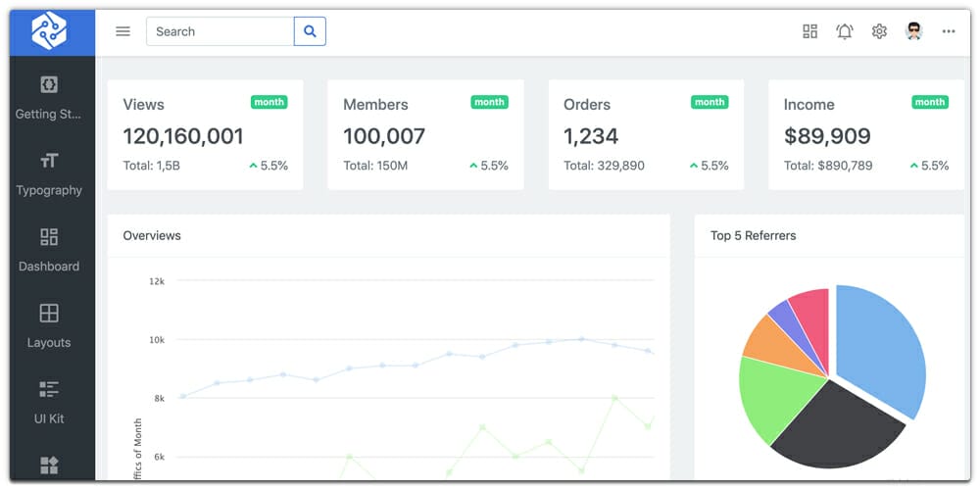
Task: Click the month badge on Orders card
Action: tap(710, 102)
